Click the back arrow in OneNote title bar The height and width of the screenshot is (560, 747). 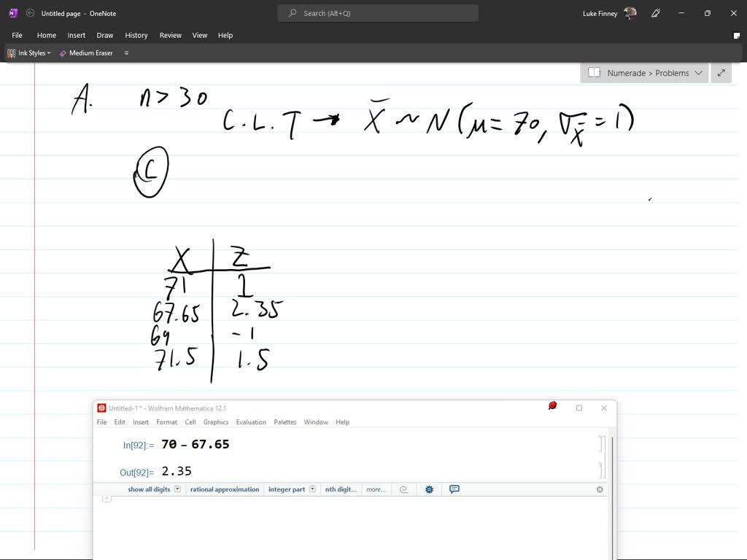30,13
